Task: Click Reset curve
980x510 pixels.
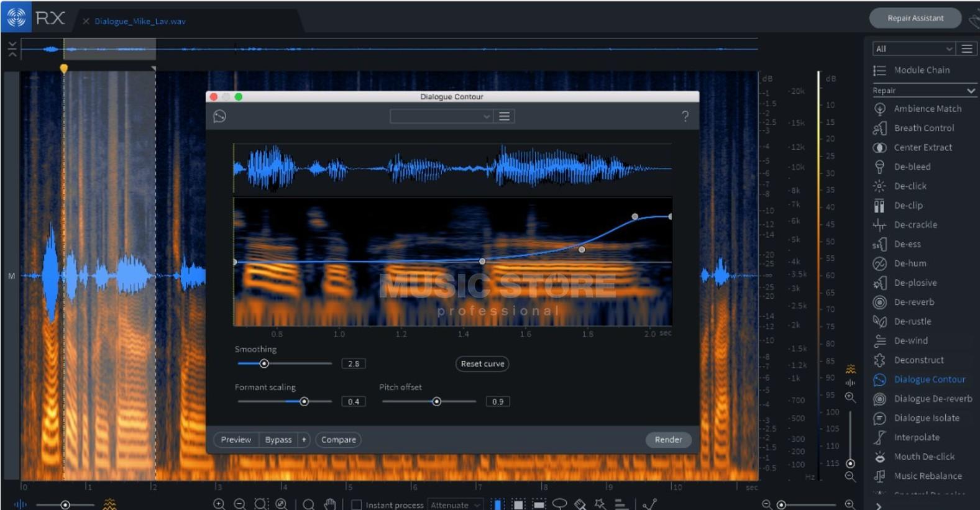Action: coord(482,364)
